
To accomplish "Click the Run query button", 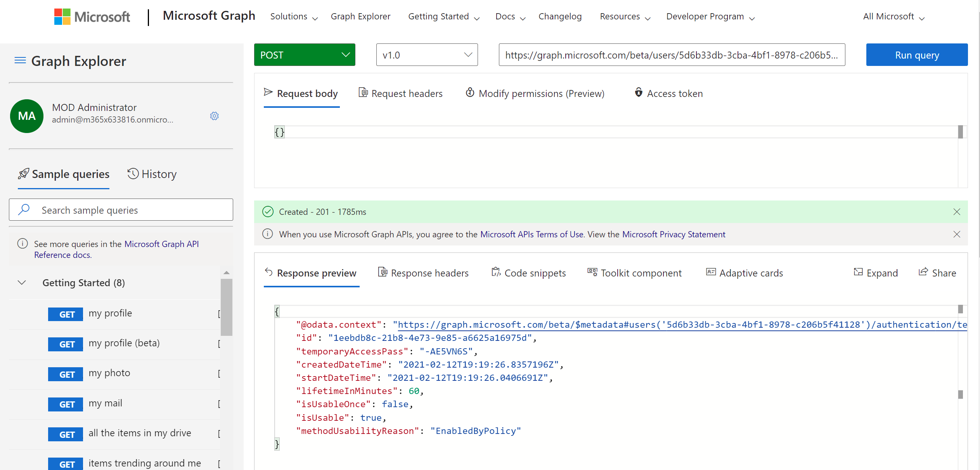I will pyautogui.click(x=916, y=55).
